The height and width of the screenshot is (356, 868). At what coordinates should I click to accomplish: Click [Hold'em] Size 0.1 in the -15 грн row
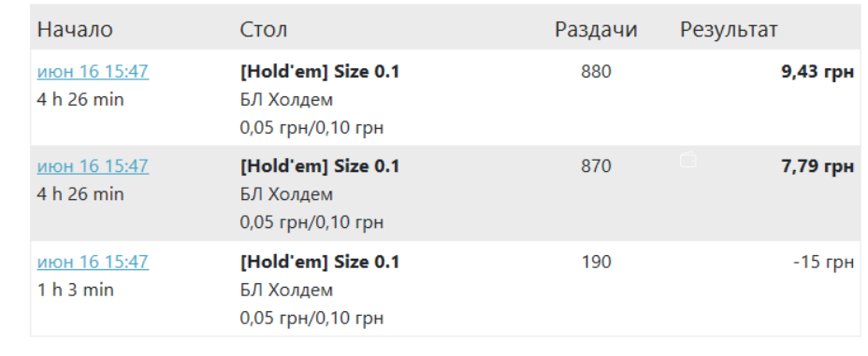(319, 262)
